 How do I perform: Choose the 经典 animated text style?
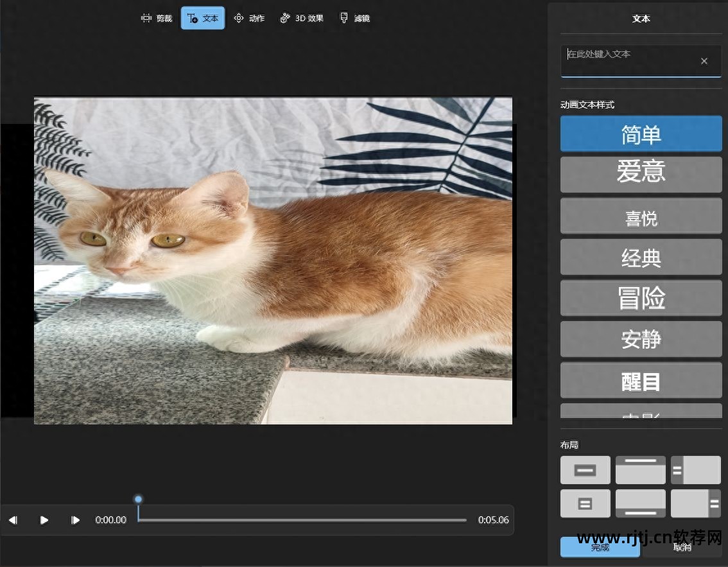click(x=641, y=257)
